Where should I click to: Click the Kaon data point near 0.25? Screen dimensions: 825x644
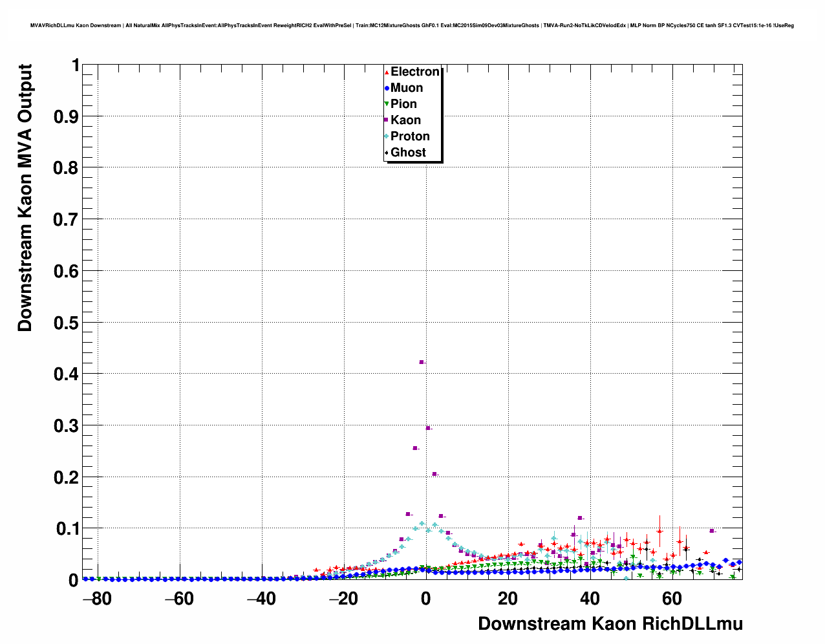click(x=415, y=448)
